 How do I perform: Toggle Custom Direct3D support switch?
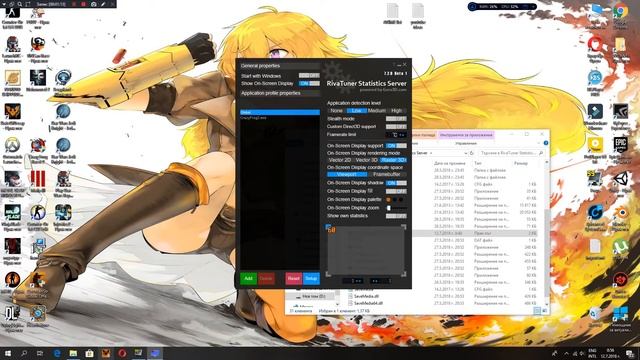[x=396, y=127]
